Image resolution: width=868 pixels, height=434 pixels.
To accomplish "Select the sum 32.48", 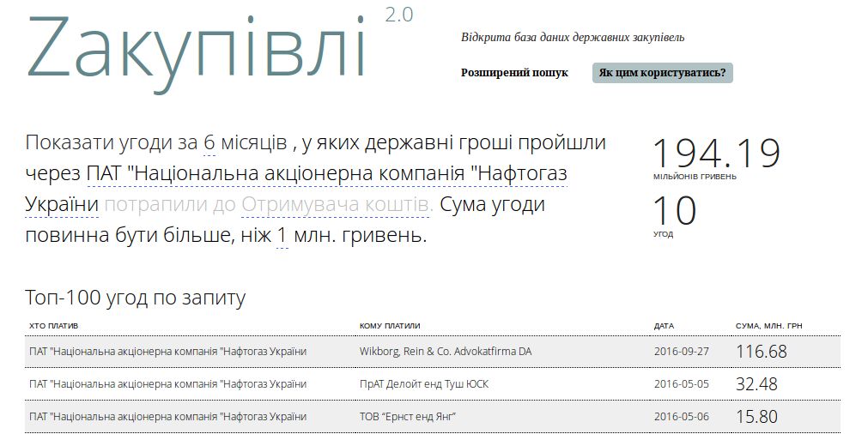I will click(756, 384).
